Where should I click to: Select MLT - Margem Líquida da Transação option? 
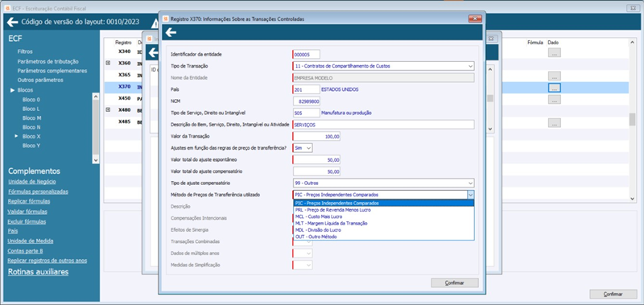click(x=384, y=223)
